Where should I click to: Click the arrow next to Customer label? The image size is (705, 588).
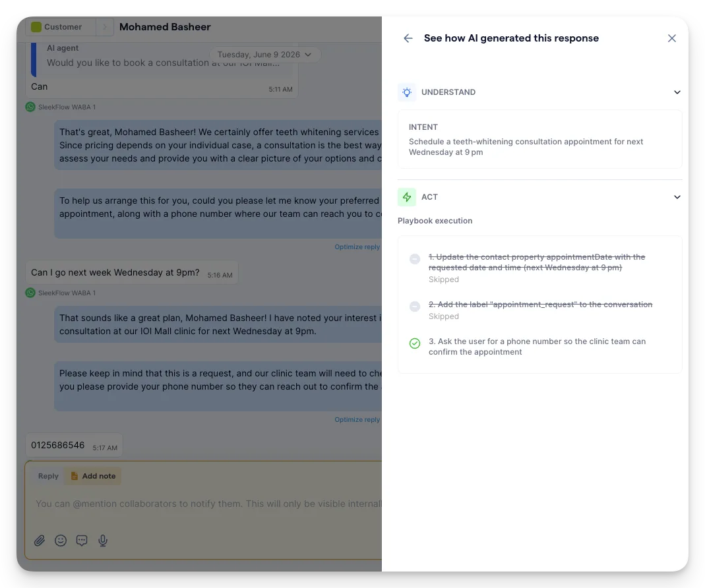[105, 27]
